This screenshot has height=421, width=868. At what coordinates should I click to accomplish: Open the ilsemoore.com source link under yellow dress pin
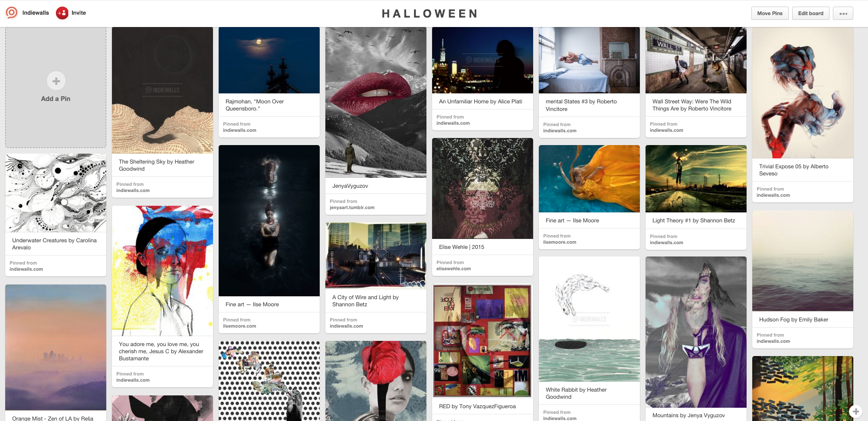560,242
